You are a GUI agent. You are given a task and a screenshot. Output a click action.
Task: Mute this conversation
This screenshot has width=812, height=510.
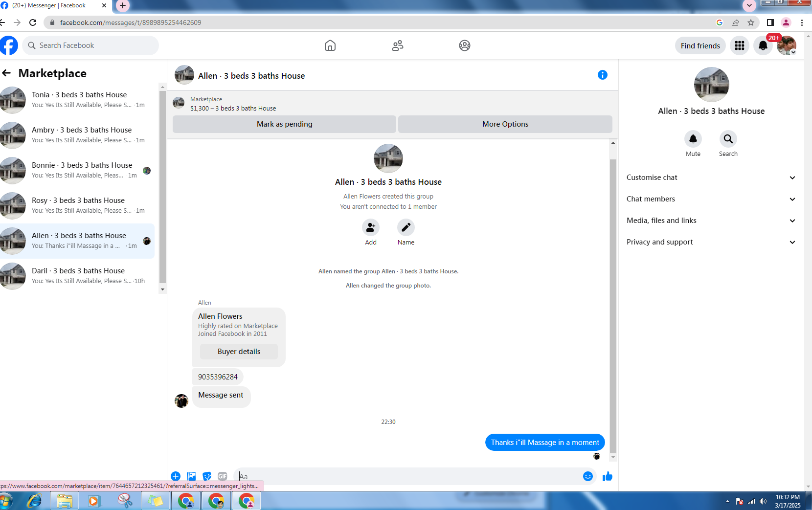point(693,139)
